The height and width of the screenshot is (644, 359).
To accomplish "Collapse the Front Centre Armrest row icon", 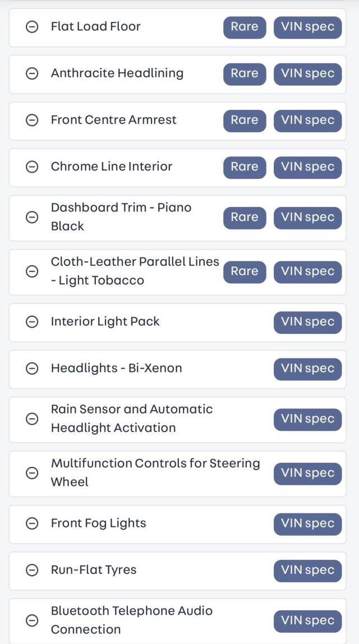I will (x=32, y=121).
